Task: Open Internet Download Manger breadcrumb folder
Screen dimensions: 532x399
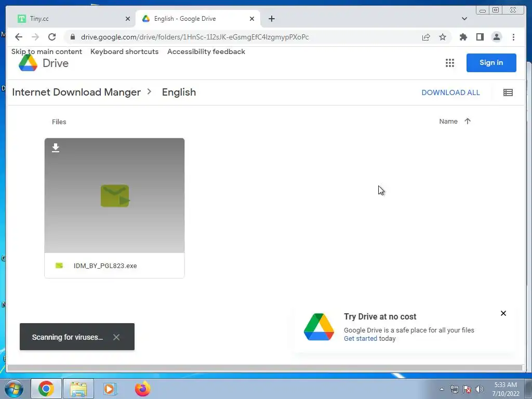Action: tap(76, 92)
